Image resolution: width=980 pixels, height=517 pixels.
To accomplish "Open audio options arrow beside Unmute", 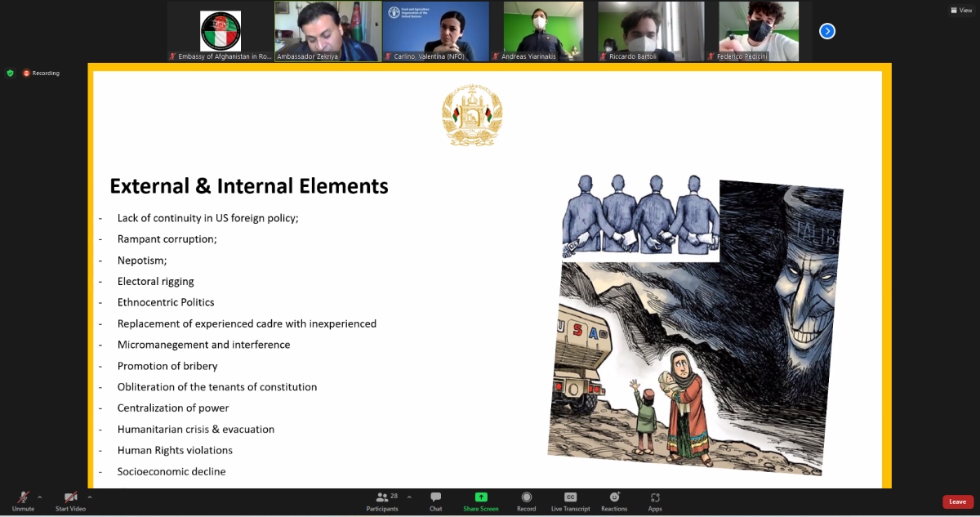I will point(40,497).
